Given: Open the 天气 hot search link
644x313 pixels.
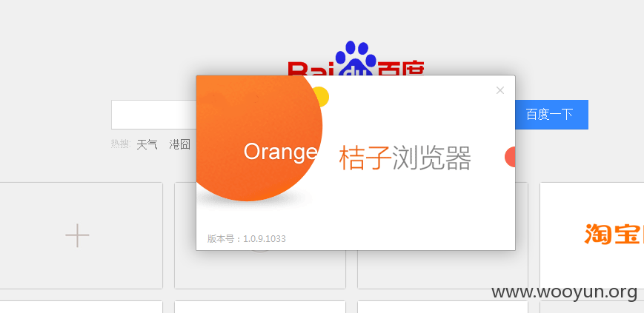Looking at the screenshot, I should (147, 144).
